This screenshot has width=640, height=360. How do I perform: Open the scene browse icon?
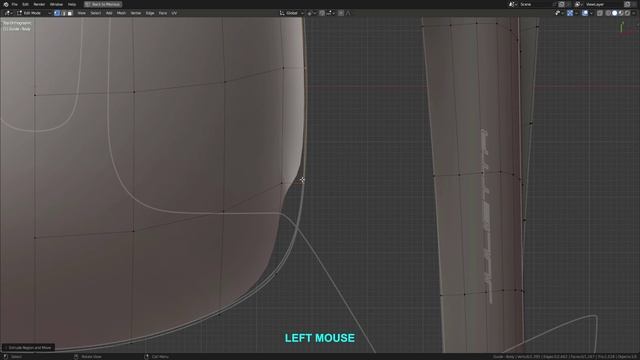pyautogui.click(x=513, y=4)
